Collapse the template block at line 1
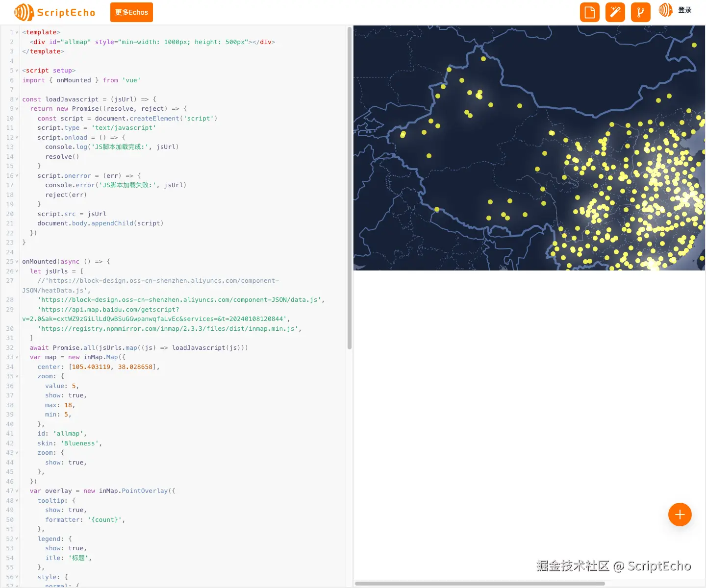706x588 pixels. (17, 32)
